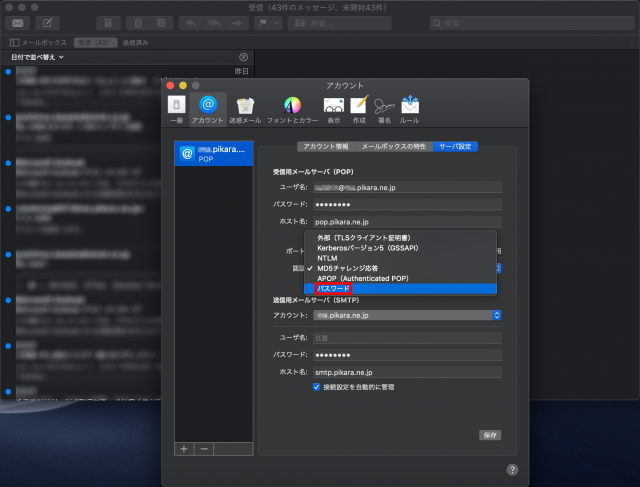Open the 一般 (General) preferences pane

tap(176, 108)
